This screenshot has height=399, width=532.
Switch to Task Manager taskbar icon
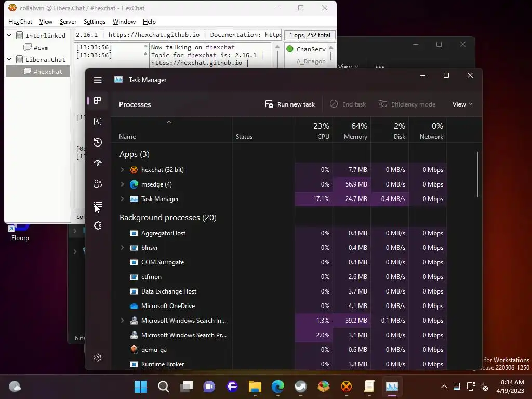392,387
